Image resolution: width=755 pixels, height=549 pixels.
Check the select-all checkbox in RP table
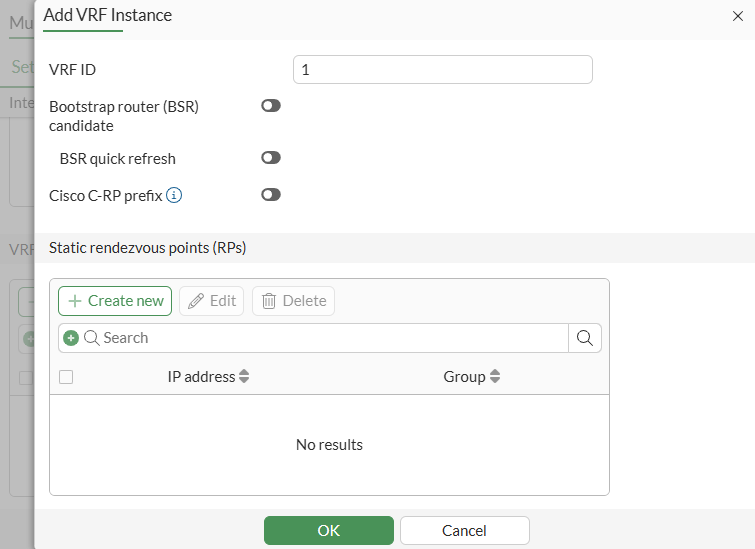point(66,377)
